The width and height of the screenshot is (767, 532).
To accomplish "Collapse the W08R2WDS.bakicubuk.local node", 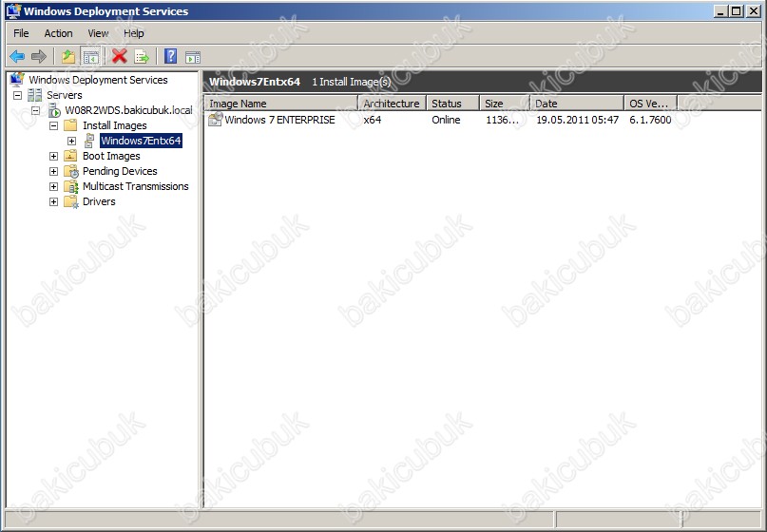I will 36,110.
